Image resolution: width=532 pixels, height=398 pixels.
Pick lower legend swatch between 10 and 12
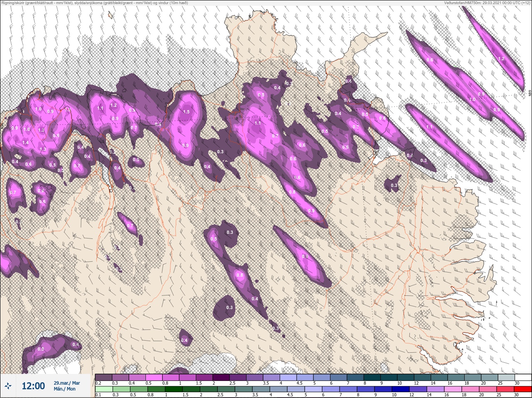click(401, 389)
